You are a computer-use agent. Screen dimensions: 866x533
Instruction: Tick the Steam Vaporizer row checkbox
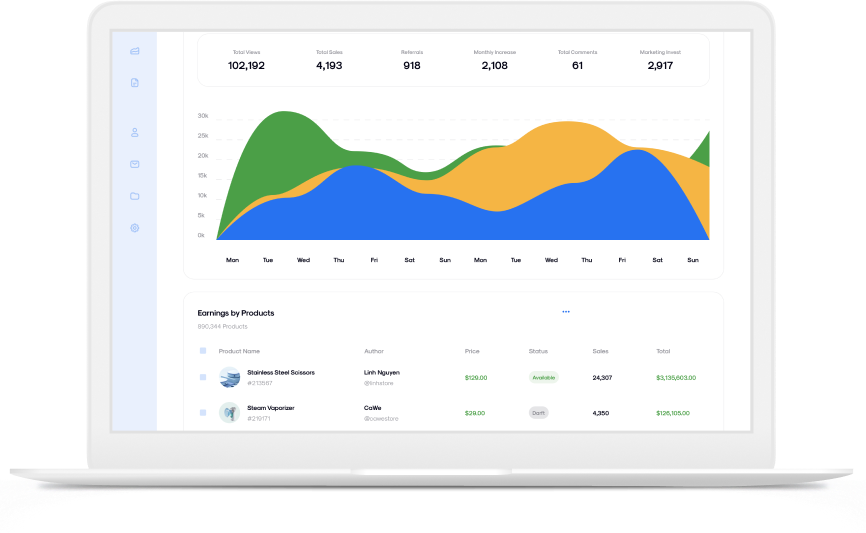coord(203,412)
